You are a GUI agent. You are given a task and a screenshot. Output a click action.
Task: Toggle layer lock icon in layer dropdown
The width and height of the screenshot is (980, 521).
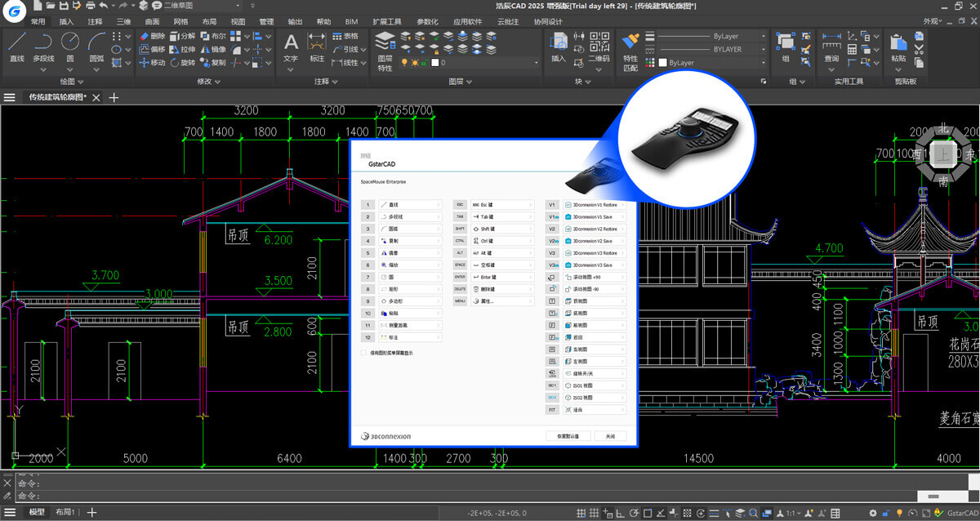[425, 63]
